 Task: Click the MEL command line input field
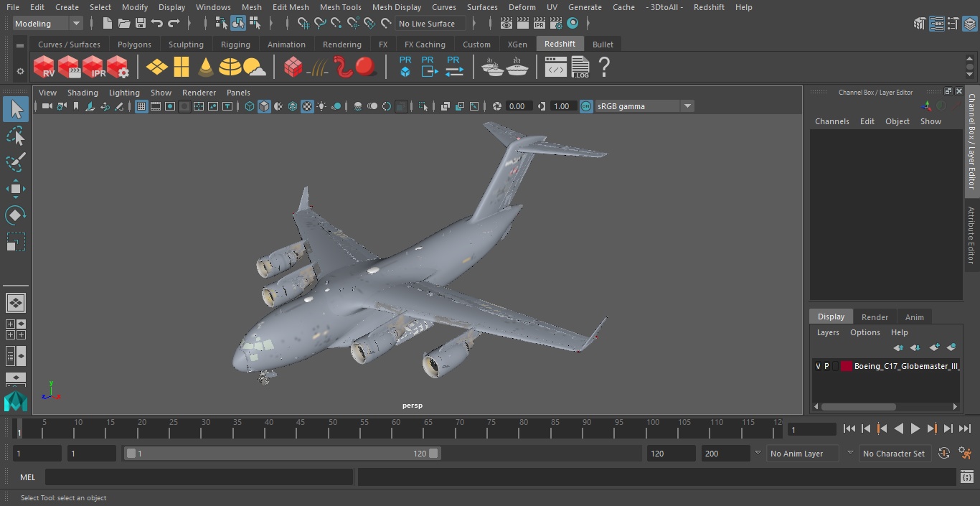[199, 477]
